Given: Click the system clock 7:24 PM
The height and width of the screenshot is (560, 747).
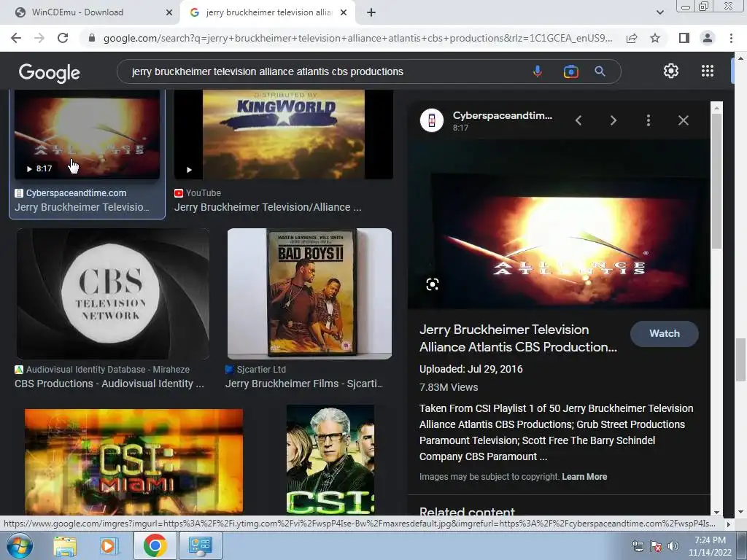Looking at the screenshot, I should (709, 540).
